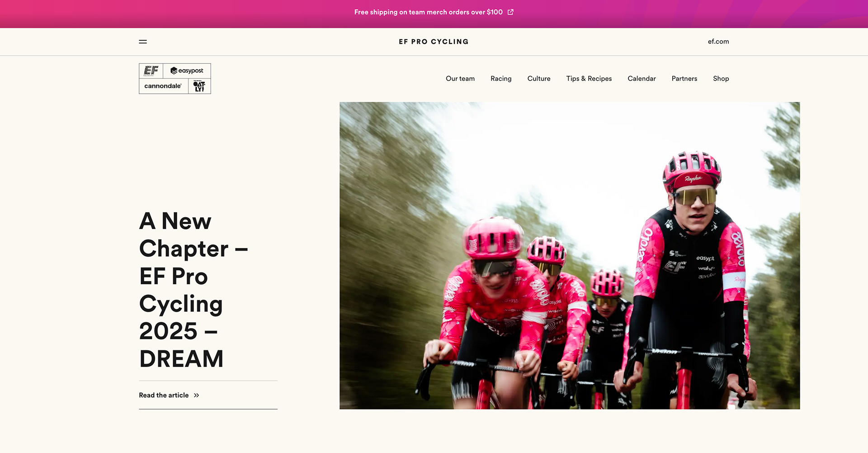Click the Oatly sponsor logo
Image resolution: width=868 pixels, height=453 pixels.
click(x=199, y=86)
